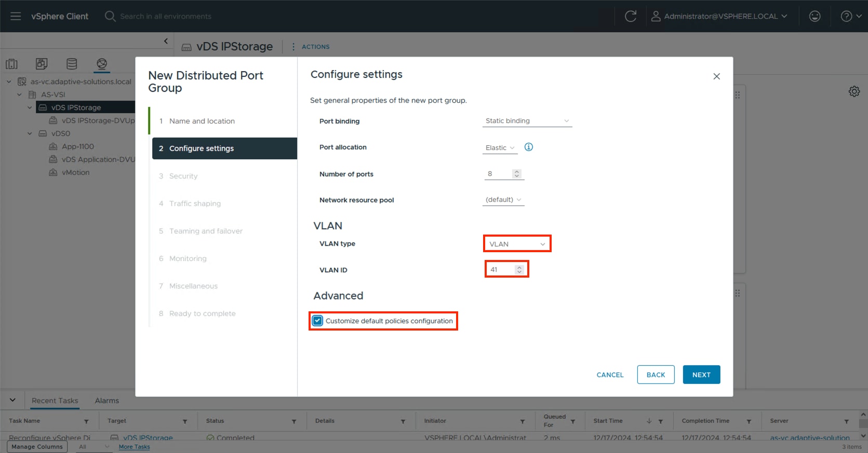The image size is (868, 453).
Task: Click the tasks table scrollbar up arrow
Action: [863, 415]
